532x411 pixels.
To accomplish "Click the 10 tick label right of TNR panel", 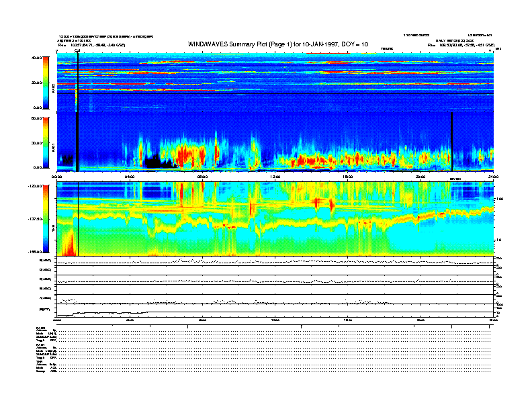I will (498, 240).
